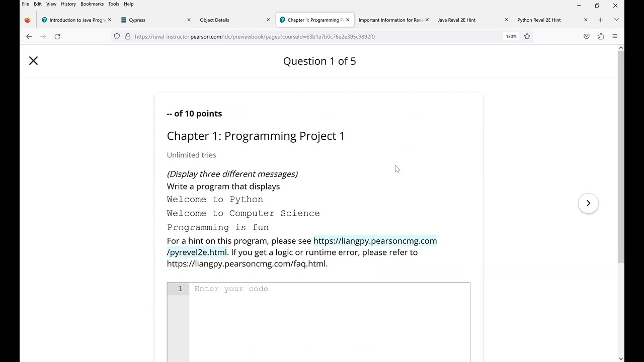The image size is (644, 362).
Task: Open the Firefox hamburger menu
Action: (615, 36)
